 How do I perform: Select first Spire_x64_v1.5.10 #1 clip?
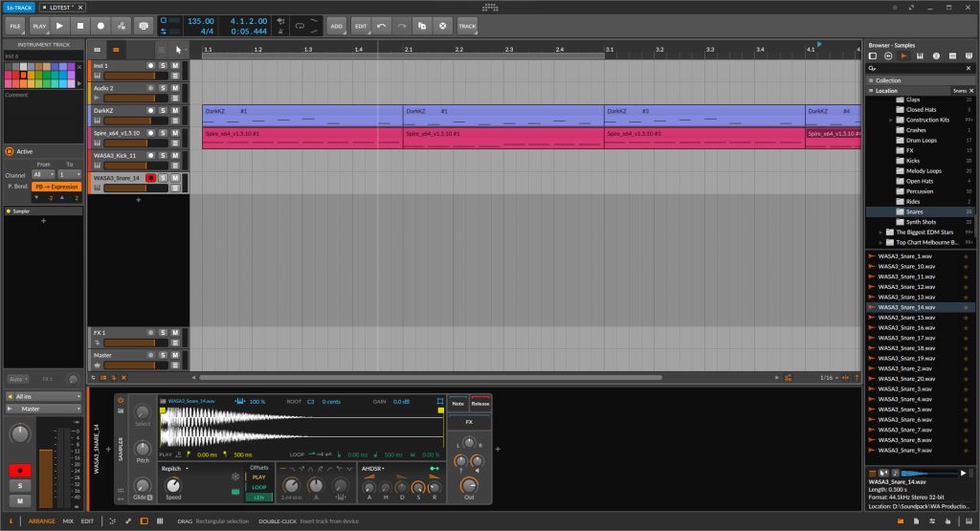coord(302,138)
